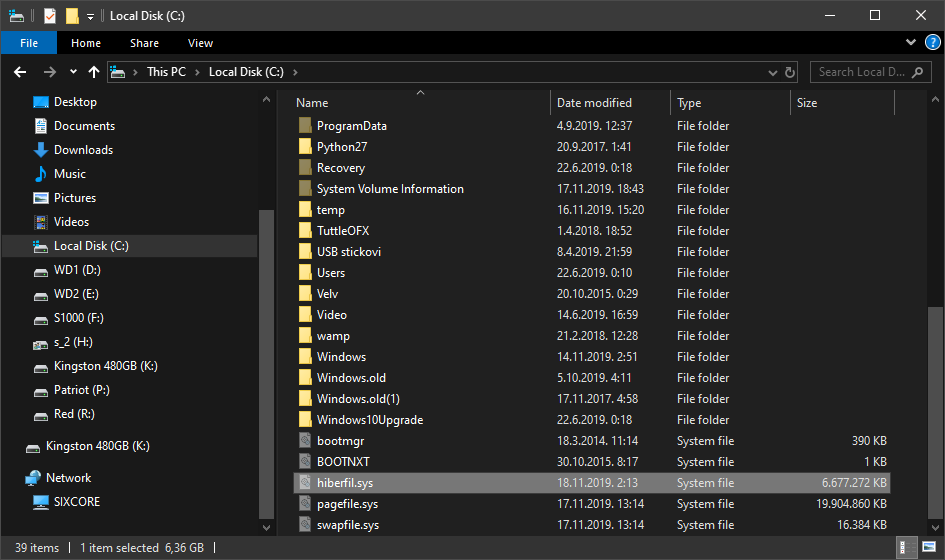Open the View ribbon tab

(x=200, y=43)
